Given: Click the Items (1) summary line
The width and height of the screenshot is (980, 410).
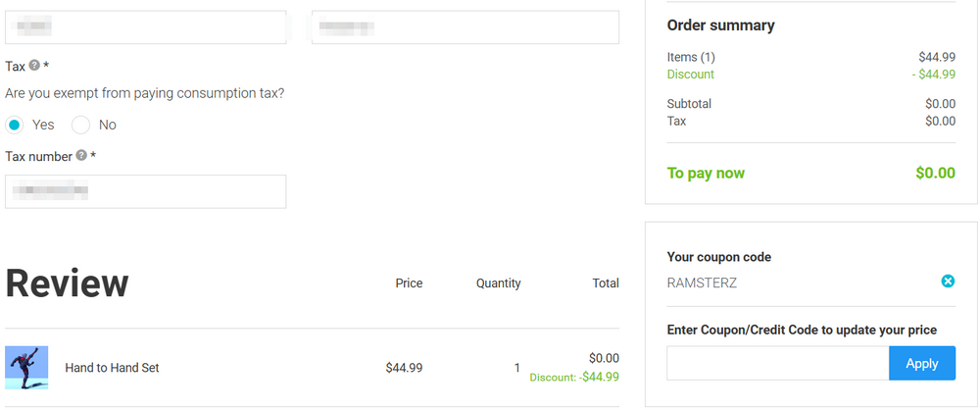Looking at the screenshot, I should click(691, 57).
